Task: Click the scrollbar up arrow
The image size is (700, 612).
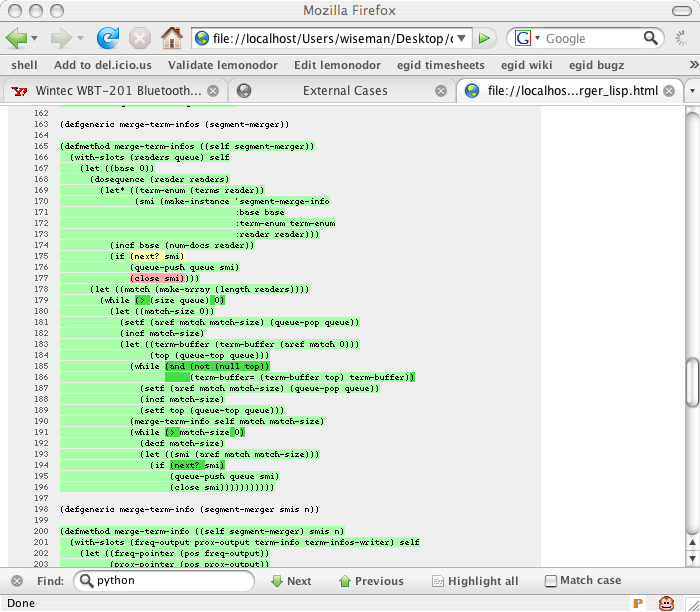Action: 692,542
